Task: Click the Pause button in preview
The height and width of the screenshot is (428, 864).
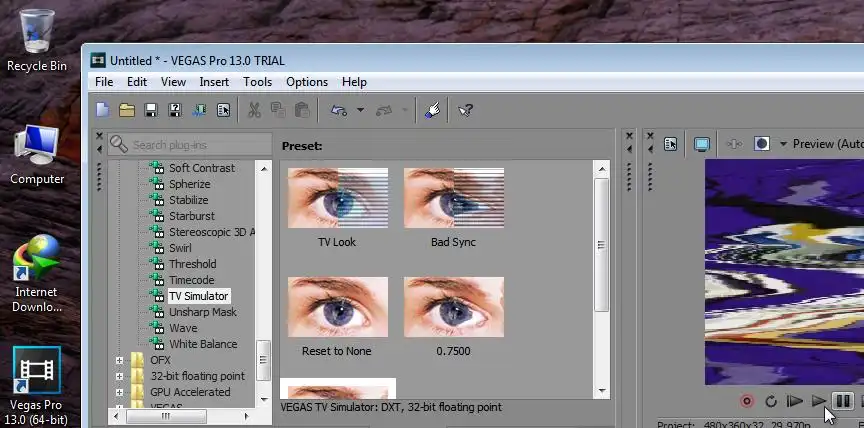Action: (843, 401)
